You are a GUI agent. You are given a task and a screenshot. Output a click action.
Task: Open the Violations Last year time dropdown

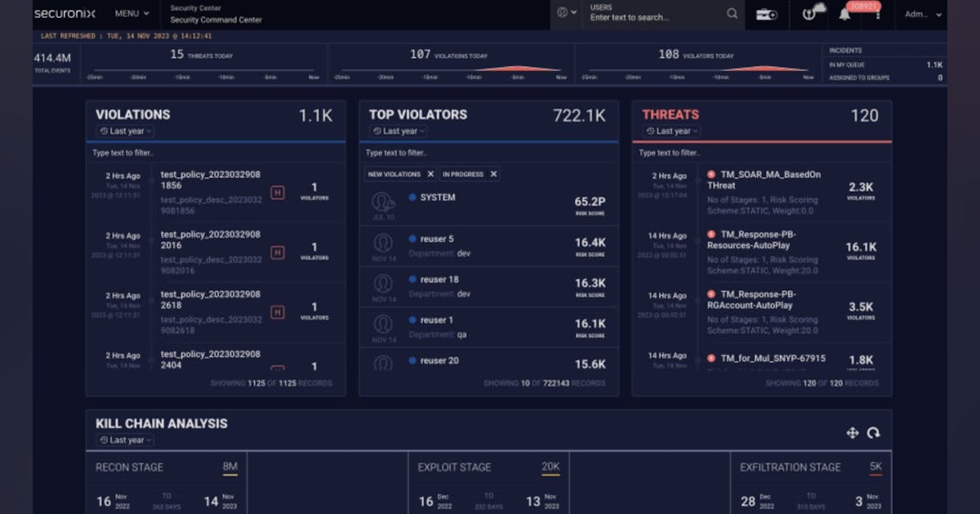pos(125,131)
